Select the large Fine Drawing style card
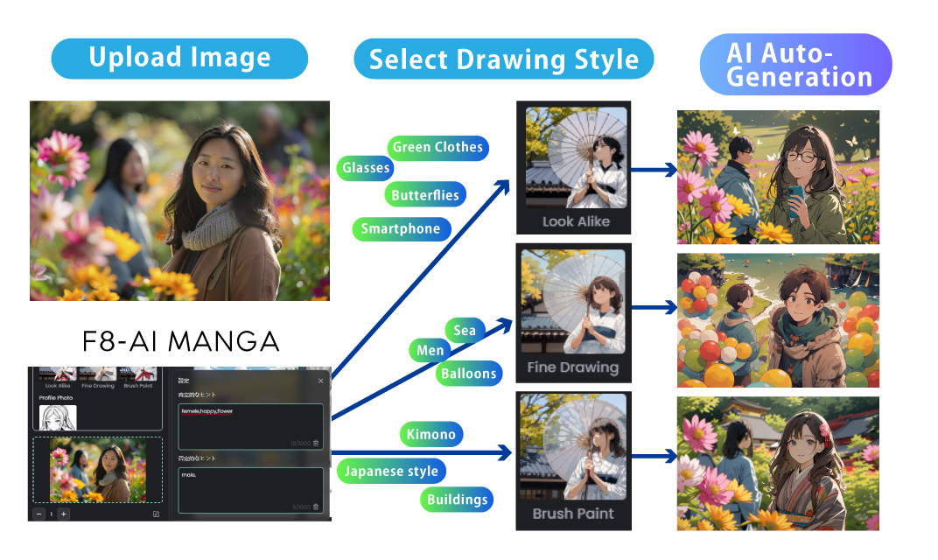938x560 pixels. [574, 313]
